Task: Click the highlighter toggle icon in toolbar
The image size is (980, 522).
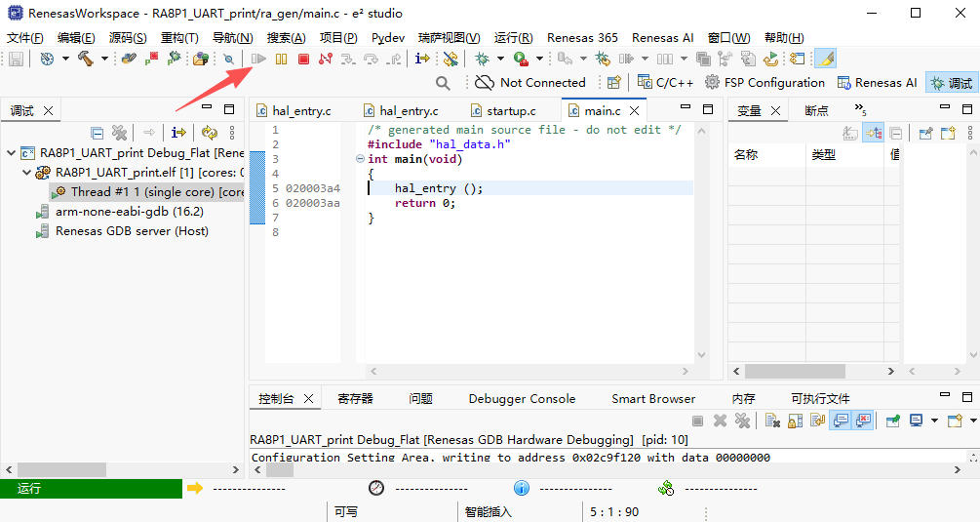Action: click(826, 59)
